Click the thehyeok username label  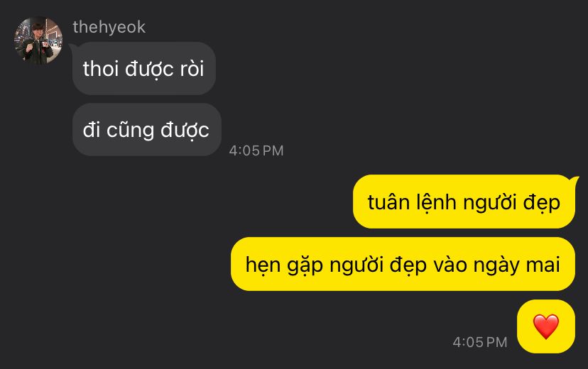(x=109, y=27)
